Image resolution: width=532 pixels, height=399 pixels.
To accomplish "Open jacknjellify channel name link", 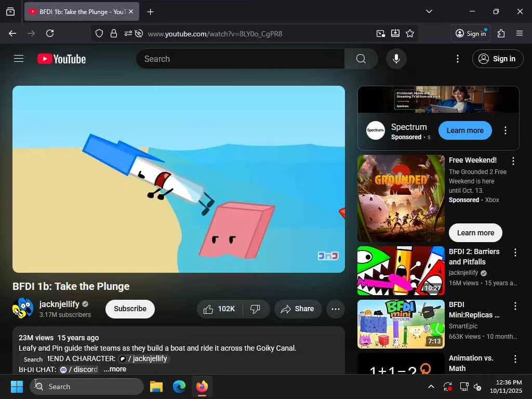I will click(59, 304).
